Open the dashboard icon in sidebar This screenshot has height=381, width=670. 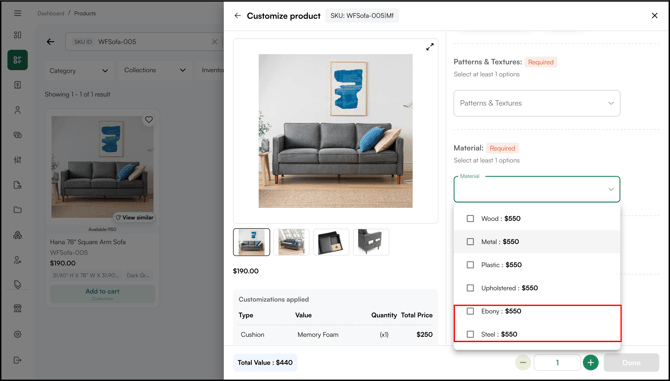pos(18,35)
